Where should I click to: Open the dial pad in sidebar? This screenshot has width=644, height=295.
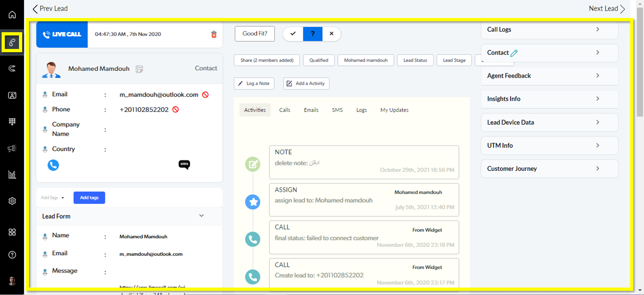(x=12, y=121)
